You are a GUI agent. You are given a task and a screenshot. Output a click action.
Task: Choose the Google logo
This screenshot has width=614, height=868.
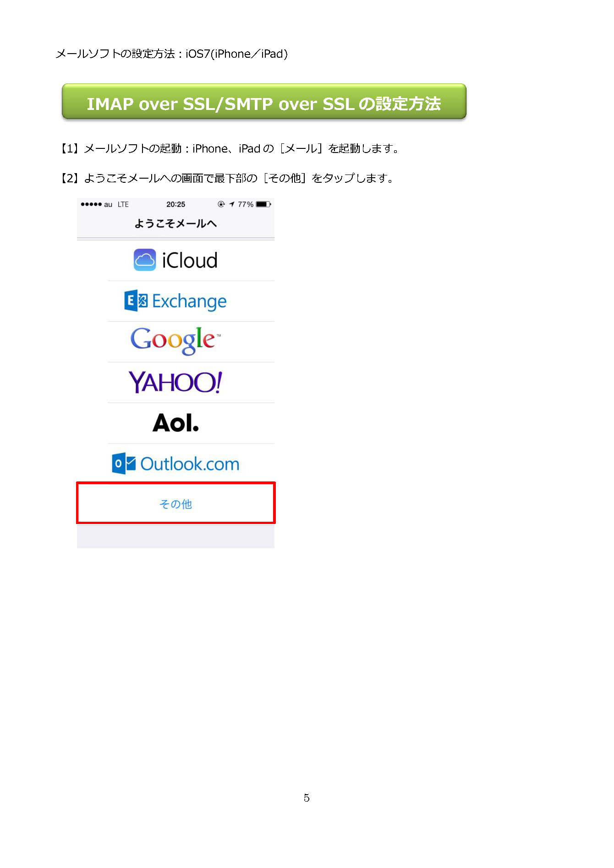(175, 341)
